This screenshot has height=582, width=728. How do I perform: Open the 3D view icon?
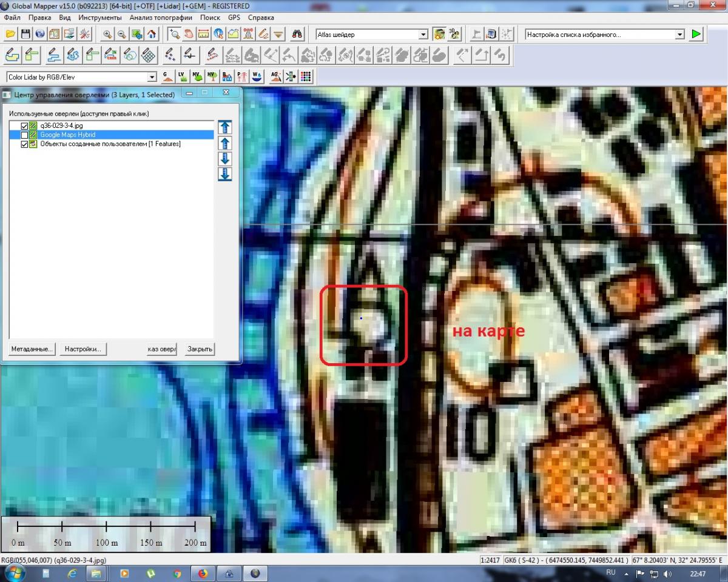click(x=454, y=34)
